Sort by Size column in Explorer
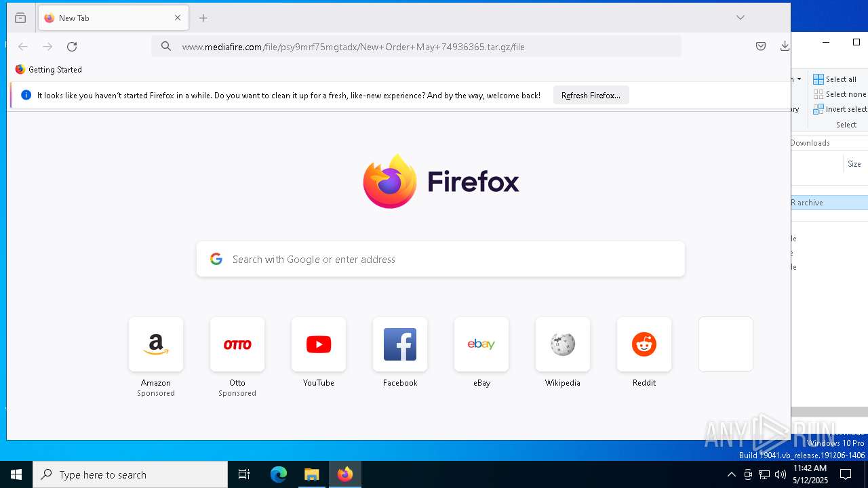The width and height of the screenshot is (868, 488). click(854, 164)
